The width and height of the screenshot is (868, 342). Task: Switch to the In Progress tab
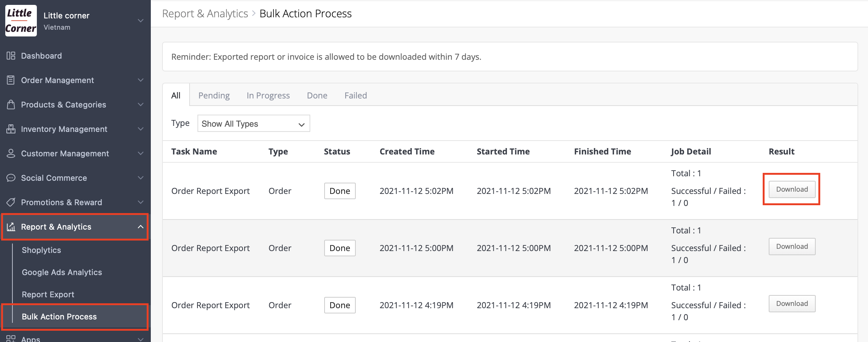(x=268, y=95)
